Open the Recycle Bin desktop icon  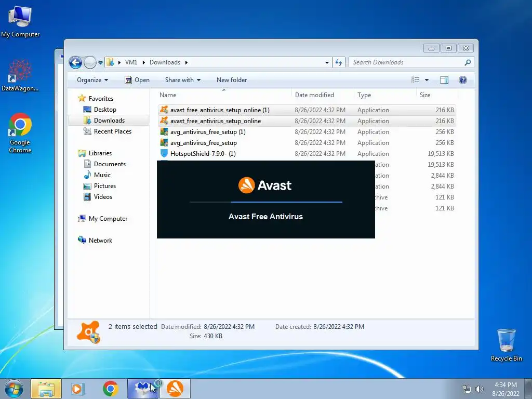click(x=506, y=345)
